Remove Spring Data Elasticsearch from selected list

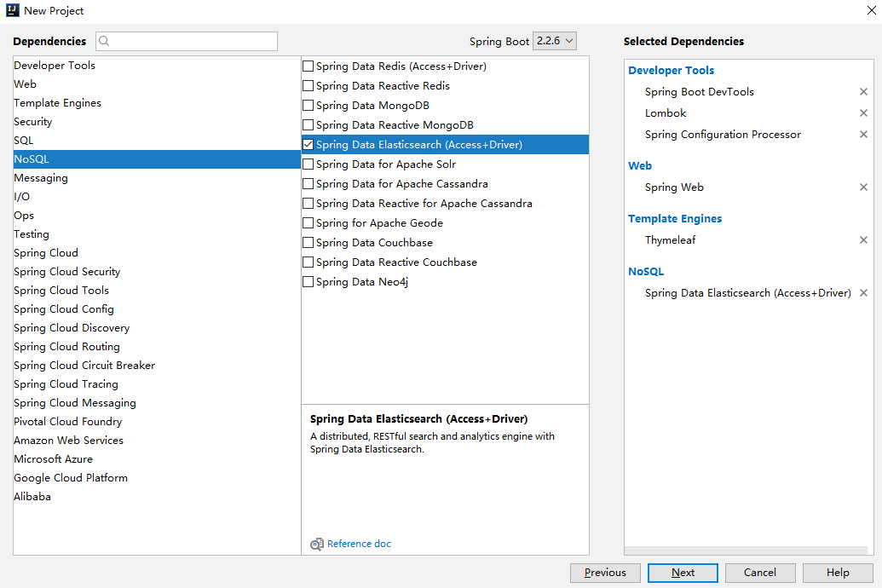pyautogui.click(x=863, y=293)
